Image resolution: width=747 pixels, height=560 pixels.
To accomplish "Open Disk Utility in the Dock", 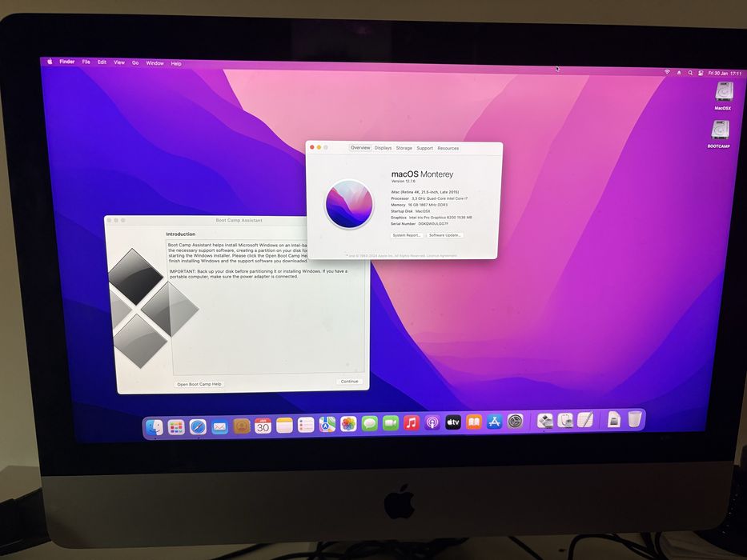I will pos(565,420).
